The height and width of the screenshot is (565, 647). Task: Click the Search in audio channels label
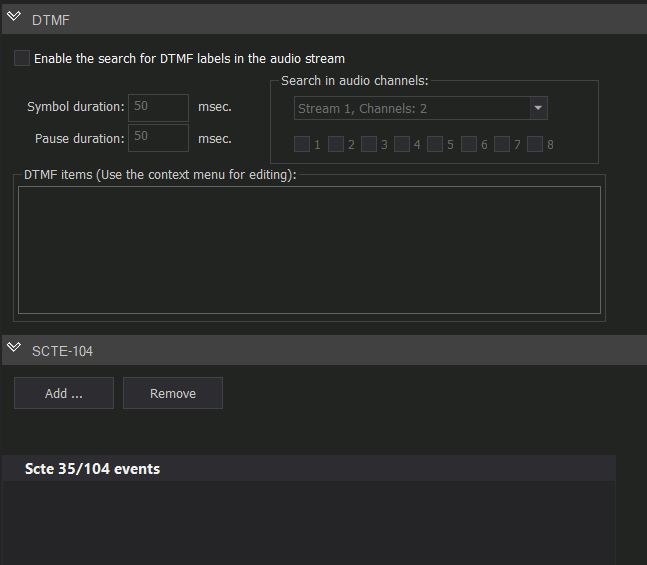click(354, 80)
